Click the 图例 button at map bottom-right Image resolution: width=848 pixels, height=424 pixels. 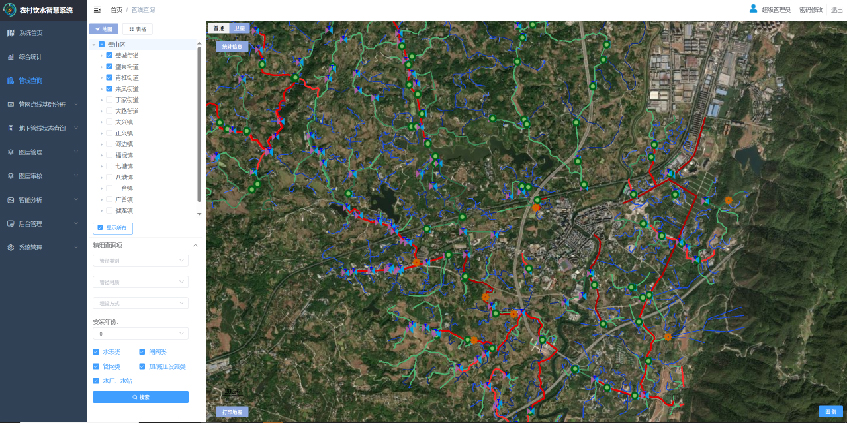pyautogui.click(x=831, y=412)
